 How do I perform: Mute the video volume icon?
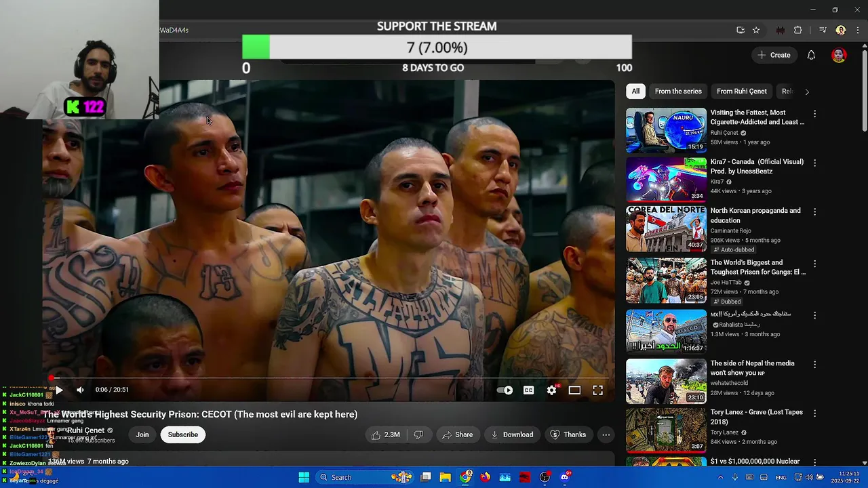tap(80, 390)
